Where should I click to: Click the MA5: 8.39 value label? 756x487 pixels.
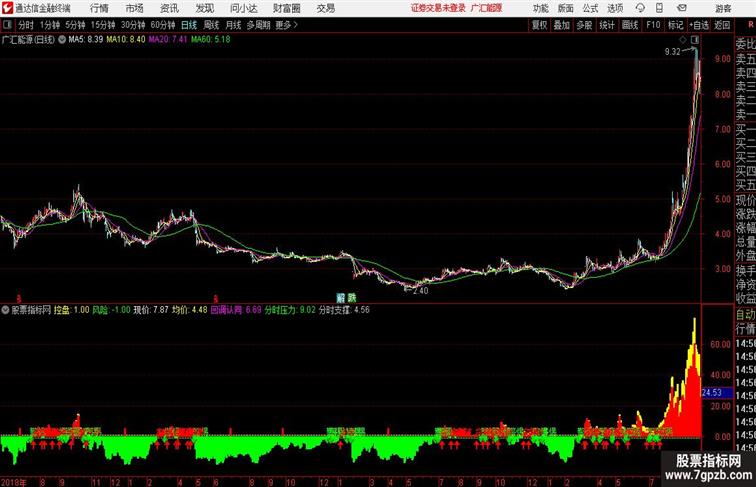(x=86, y=40)
